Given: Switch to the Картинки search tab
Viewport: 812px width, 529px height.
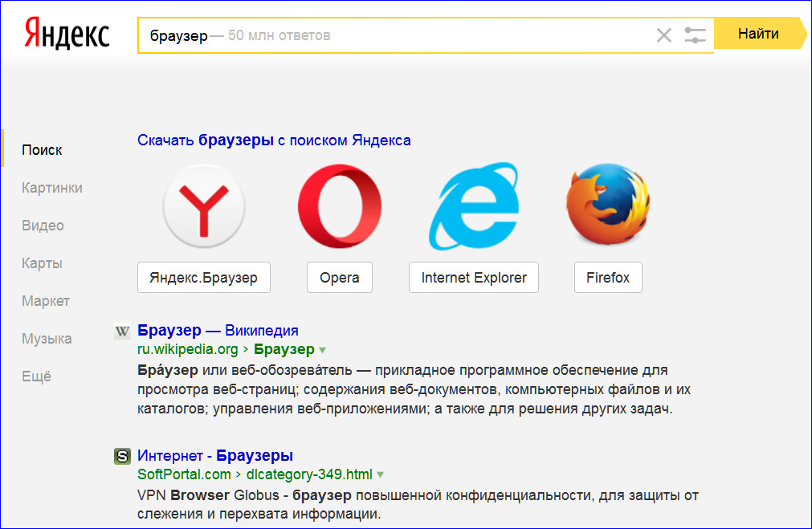Looking at the screenshot, I should pyautogui.click(x=51, y=188).
